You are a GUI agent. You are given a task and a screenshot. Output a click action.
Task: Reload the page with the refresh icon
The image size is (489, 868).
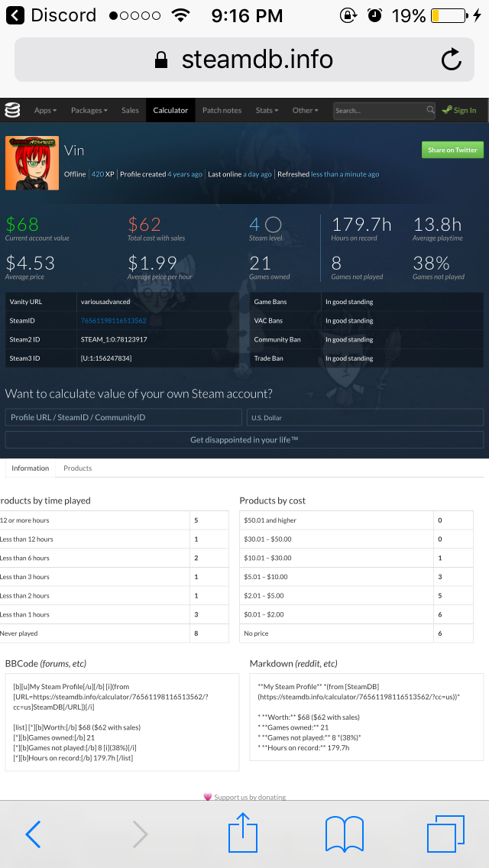coord(452,60)
